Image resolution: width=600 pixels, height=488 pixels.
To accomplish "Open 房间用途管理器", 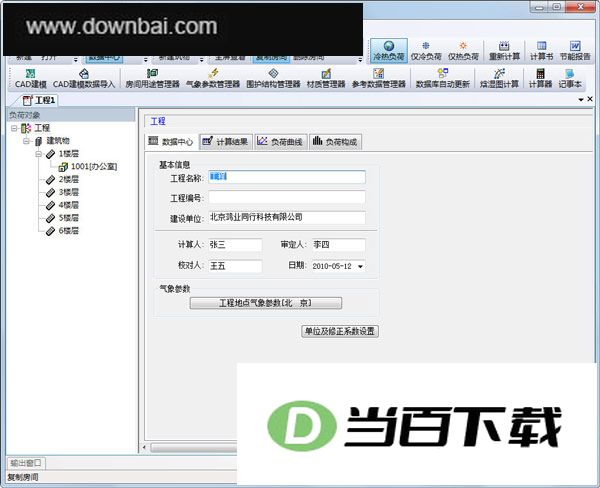I will [x=152, y=78].
